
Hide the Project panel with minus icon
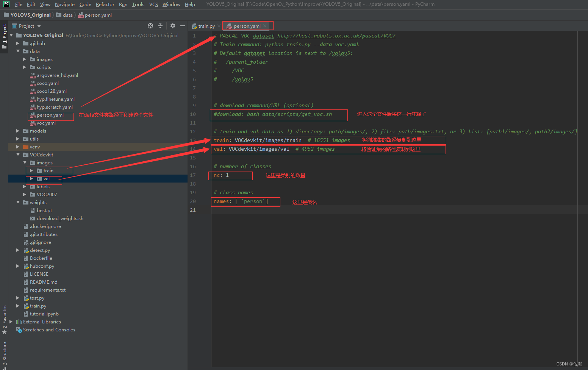click(183, 26)
